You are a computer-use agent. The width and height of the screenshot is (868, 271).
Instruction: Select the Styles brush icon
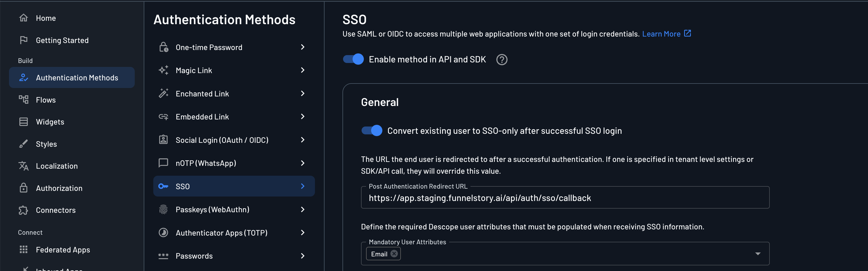click(x=24, y=144)
